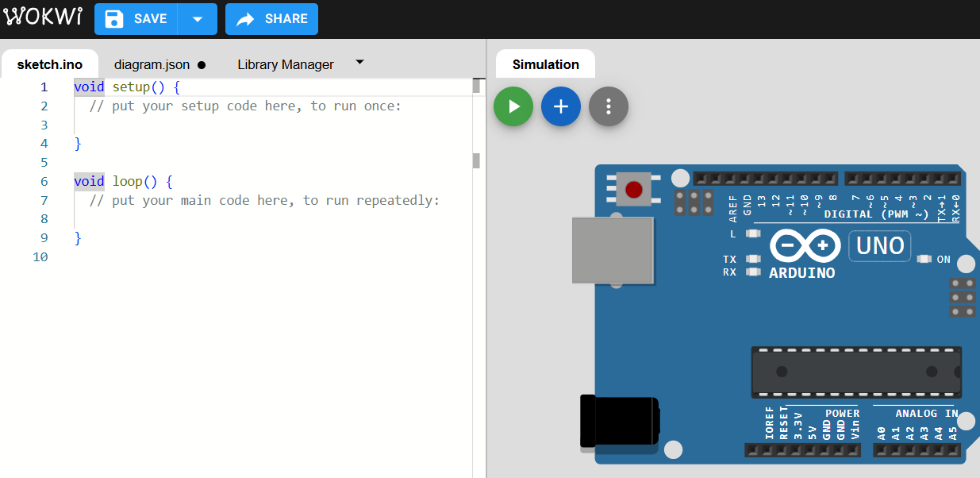
Task: Select the sketch.ino tab
Action: click(49, 64)
